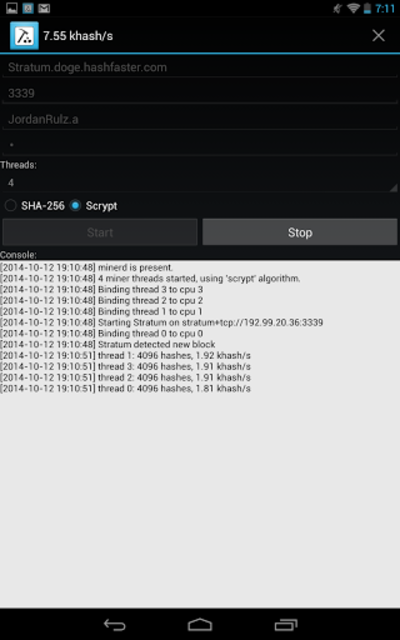
Task: Tap the password field with a dot
Action: pos(200,145)
